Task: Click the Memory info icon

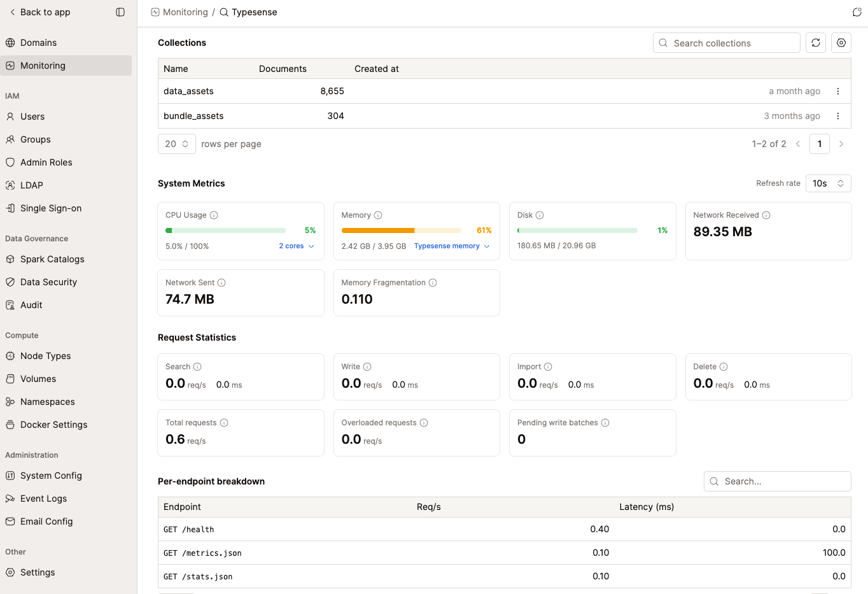Action: click(x=378, y=215)
